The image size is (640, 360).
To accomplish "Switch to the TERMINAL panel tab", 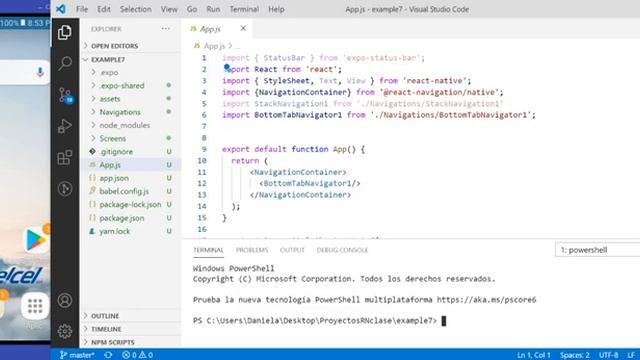I will pos(209,250).
